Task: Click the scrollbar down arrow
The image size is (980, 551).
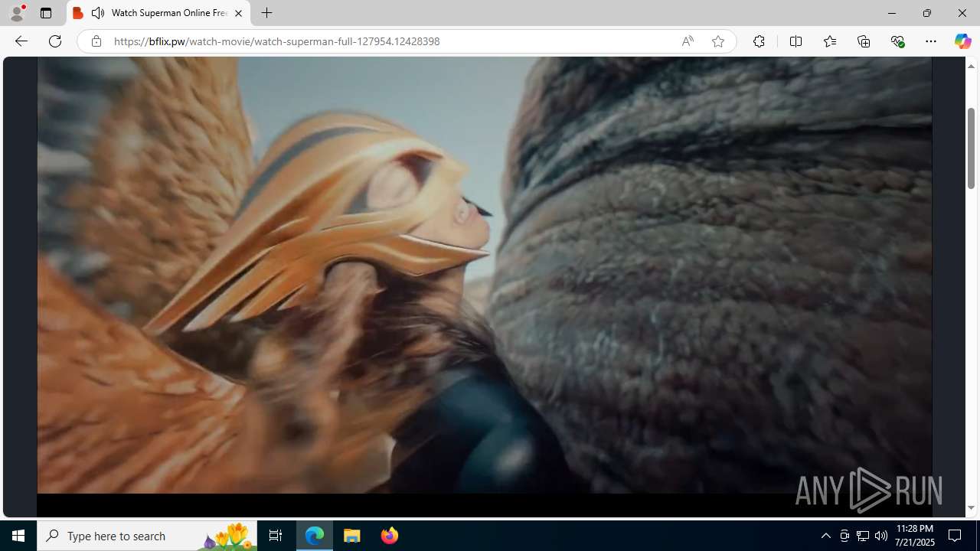Action: coord(971,508)
